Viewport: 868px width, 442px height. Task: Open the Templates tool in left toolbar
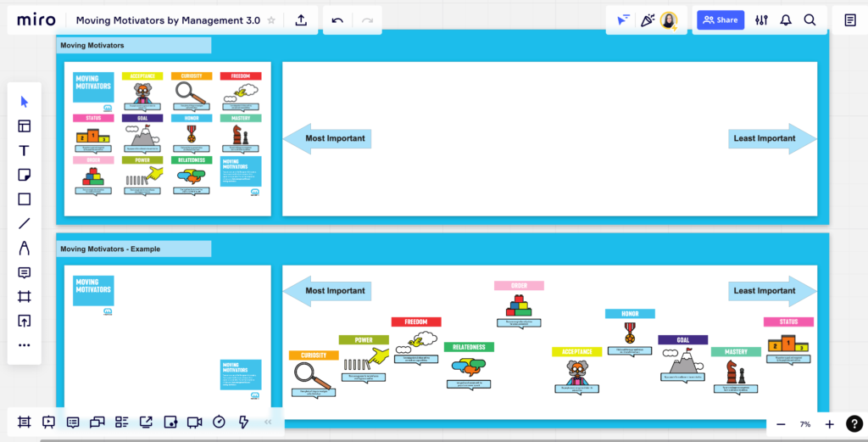pos(24,126)
